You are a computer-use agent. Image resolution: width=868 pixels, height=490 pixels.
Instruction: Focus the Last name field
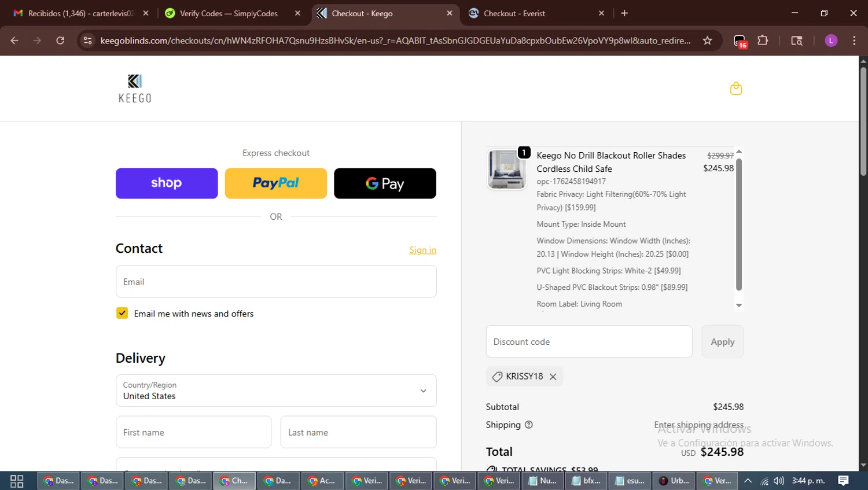(359, 432)
